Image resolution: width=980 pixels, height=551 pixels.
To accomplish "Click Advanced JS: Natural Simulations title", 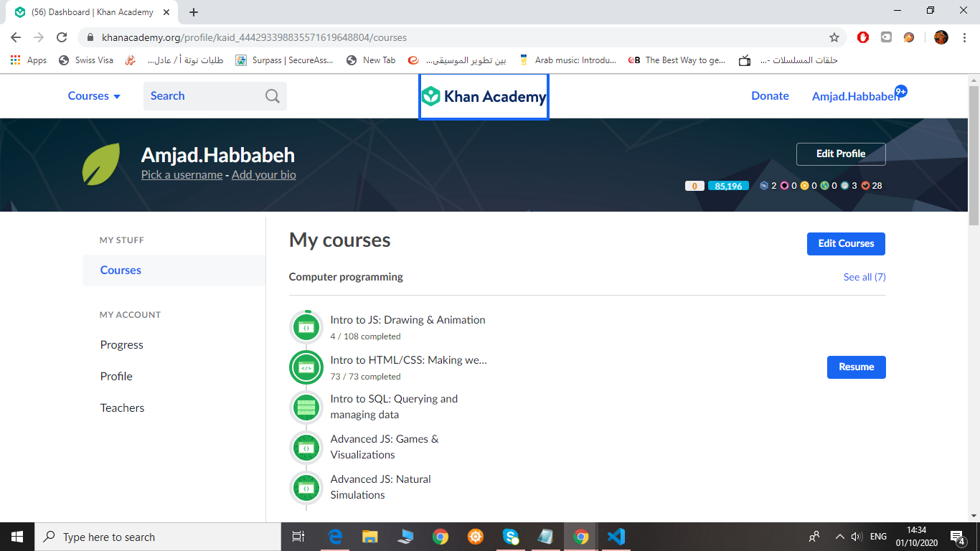I will tap(380, 487).
